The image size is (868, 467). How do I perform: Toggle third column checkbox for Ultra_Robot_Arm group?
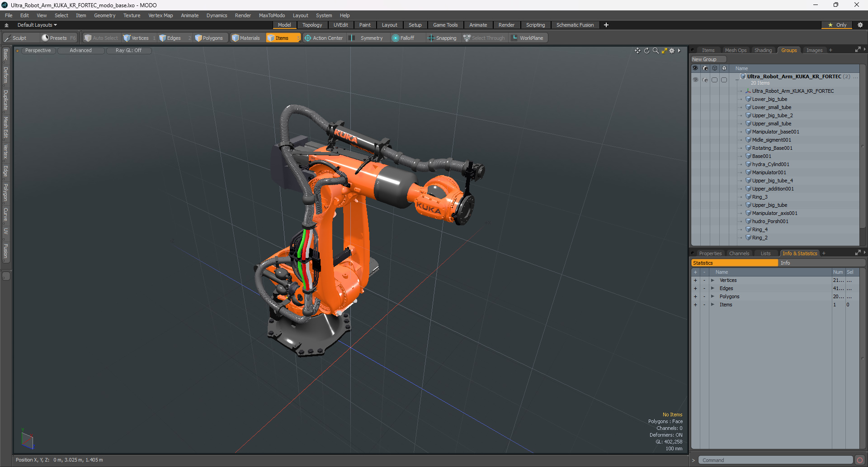(714, 80)
